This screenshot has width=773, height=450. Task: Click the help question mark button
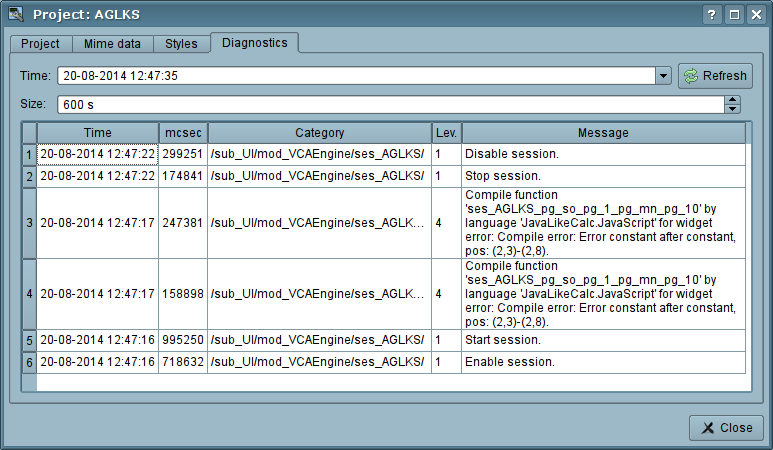coord(712,15)
